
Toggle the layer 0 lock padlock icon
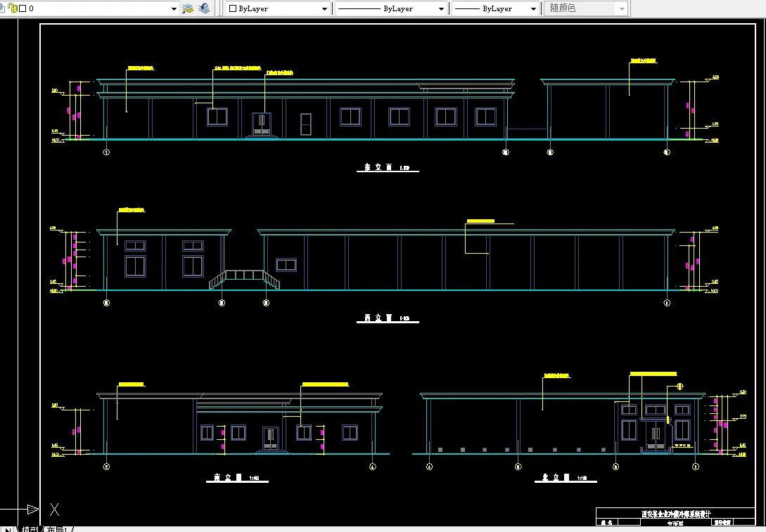13,8
